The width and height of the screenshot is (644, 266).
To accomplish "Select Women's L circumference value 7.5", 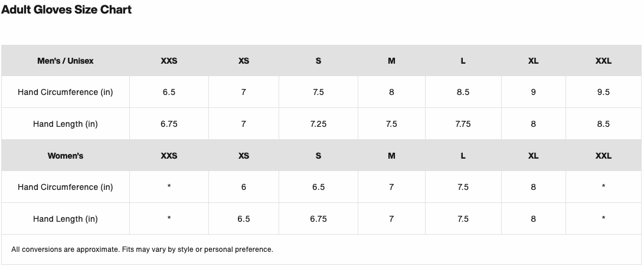I will [x=463, y=187].
